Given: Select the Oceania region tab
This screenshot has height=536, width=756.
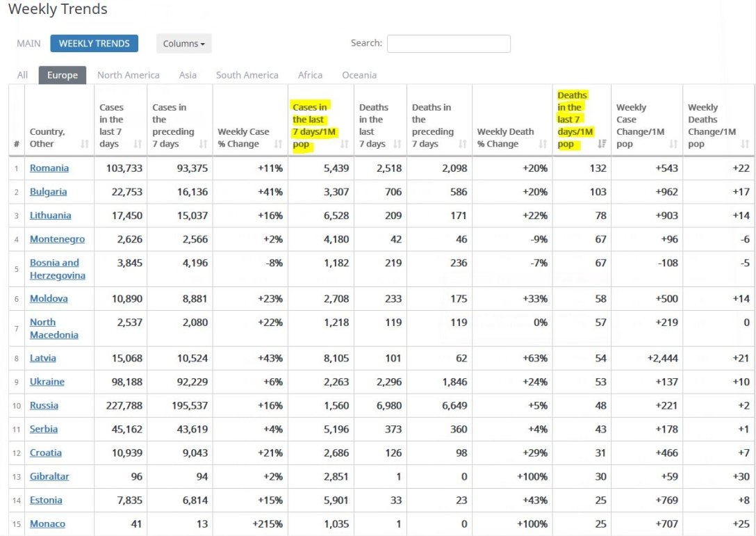Looking at the screenshot, I should (359, 75).
